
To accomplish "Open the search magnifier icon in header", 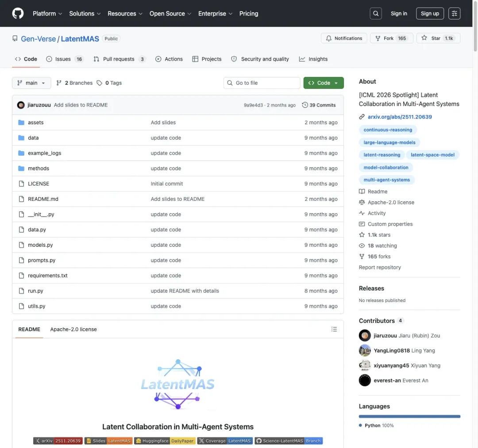I will point(376,13).
